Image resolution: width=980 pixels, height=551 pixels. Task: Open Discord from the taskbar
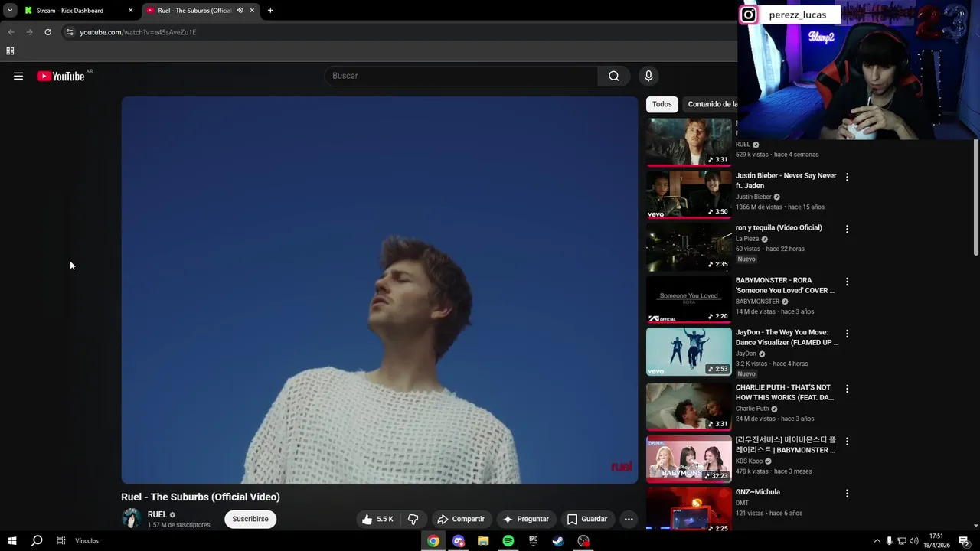coord(459,541)
